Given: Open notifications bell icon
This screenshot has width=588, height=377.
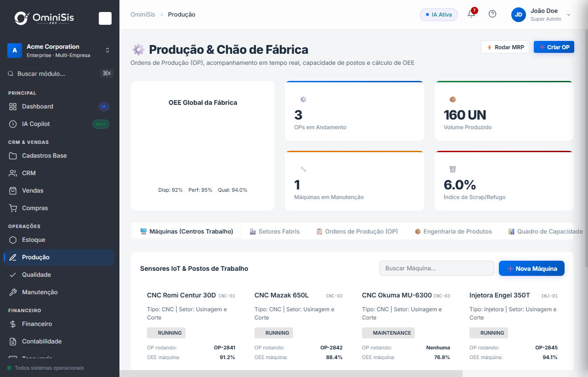Looking at the screenshot, I should point(471,14).
